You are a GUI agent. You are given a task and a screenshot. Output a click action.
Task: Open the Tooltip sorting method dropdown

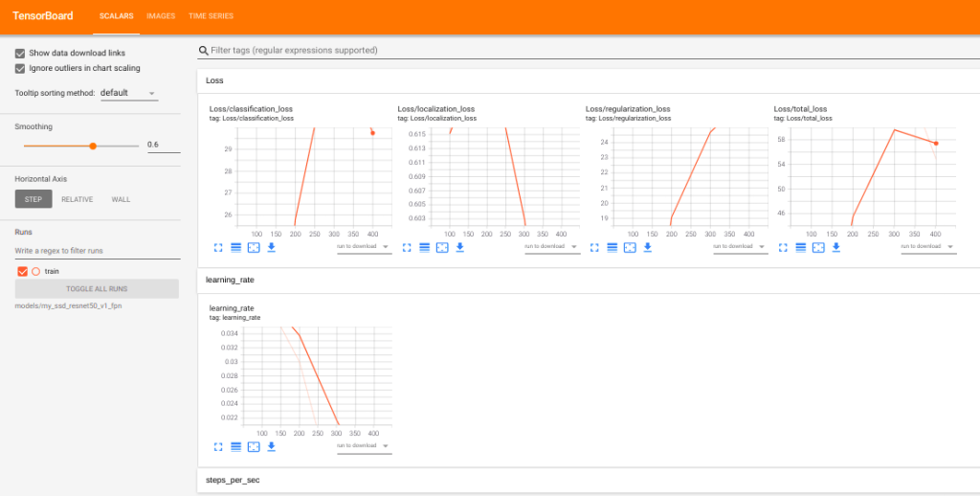(x=128, y=93)
